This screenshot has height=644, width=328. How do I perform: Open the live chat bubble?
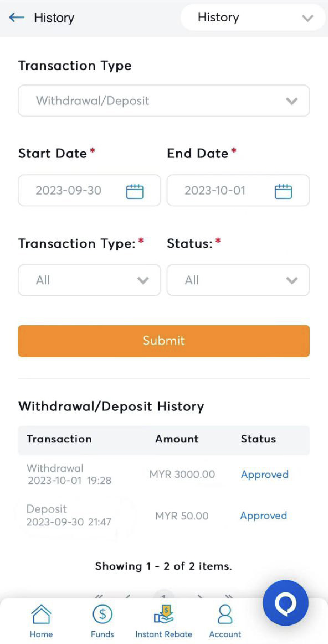point(285,602)
